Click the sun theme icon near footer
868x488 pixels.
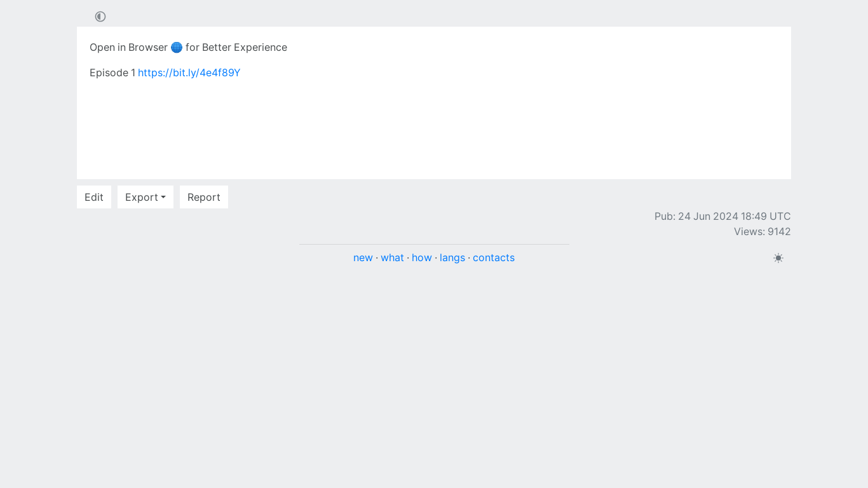pos(778,258)
